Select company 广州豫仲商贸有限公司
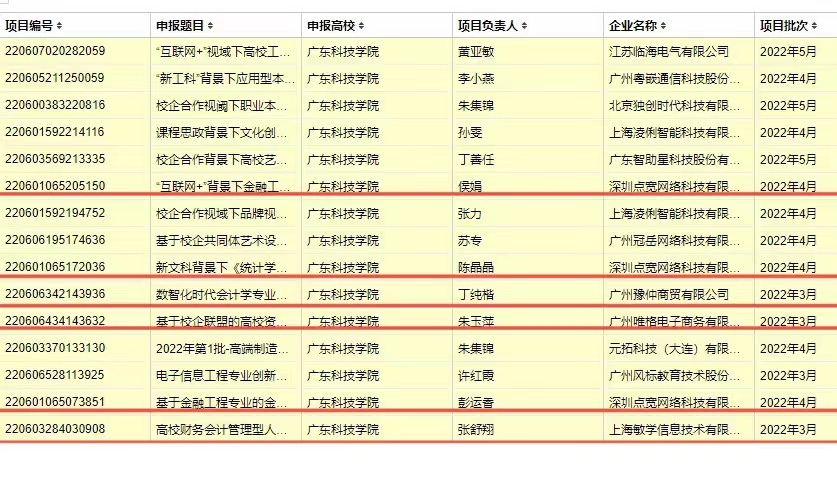The image size is (837, 483). point(668,294)
